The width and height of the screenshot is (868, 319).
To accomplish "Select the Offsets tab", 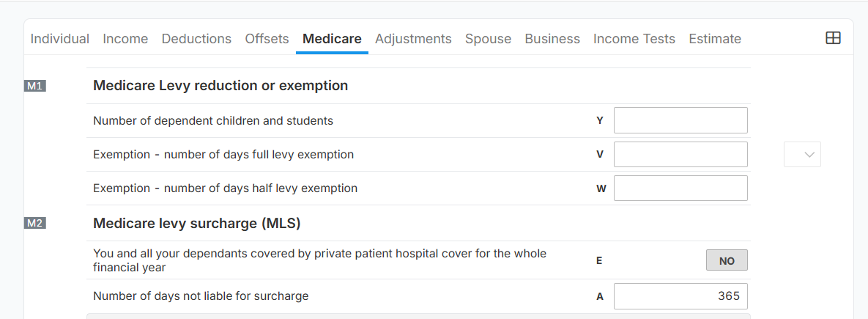I will tap(267, 39).
